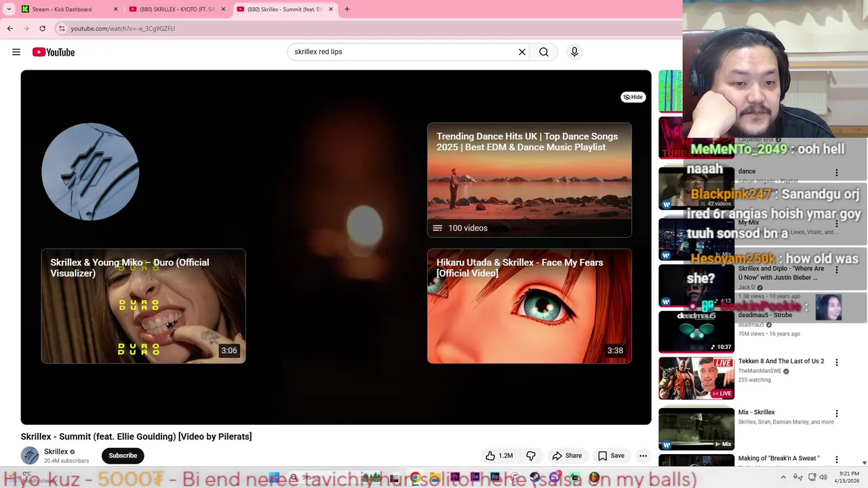Open Windows Start menu
This screenshot has height=488, width=868.
point(274,478)
